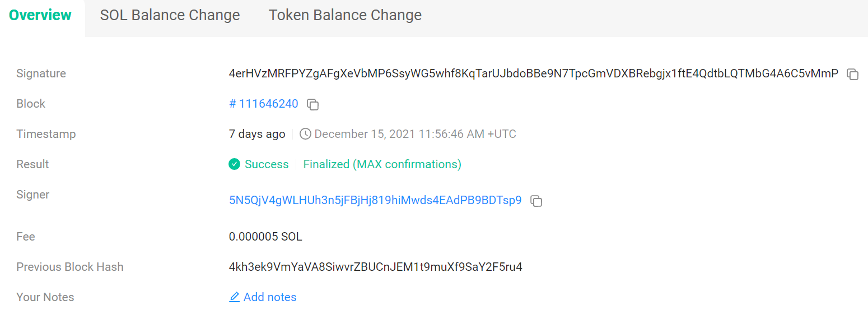This screenshot has height=314, width=868.
Task: Open the SOL Balance Change tab
Action: coord(170,15)
